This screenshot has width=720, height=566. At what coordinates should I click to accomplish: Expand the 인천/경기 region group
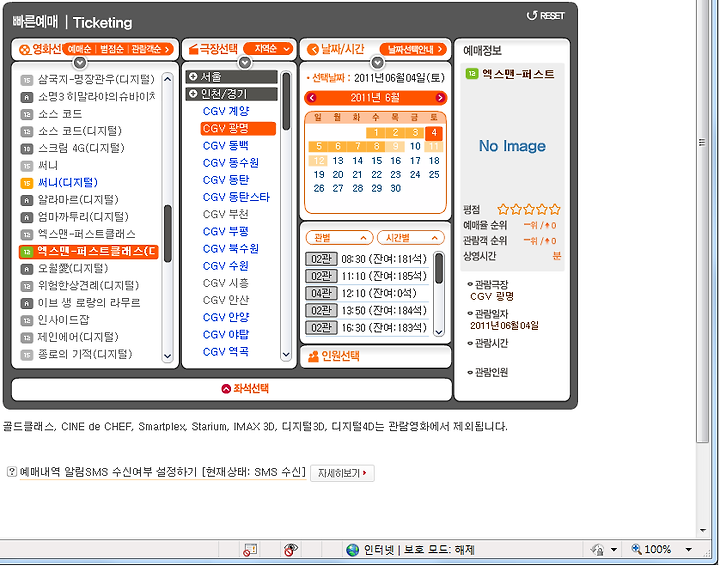click(x=231, y=94)
